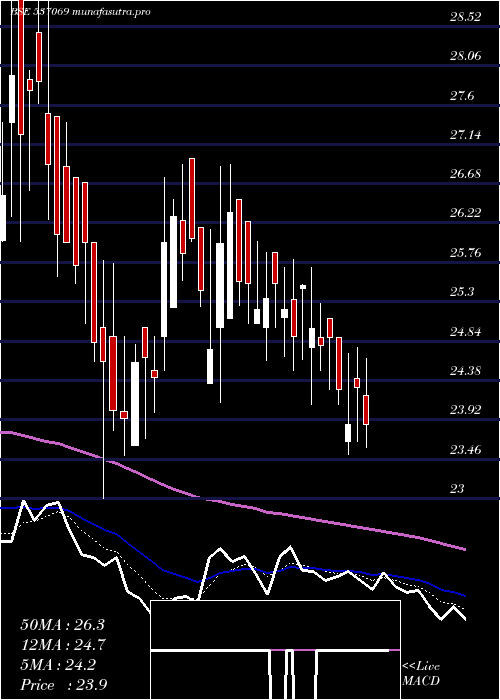The height and width of the screenshot is (700, 500).
Task: Click the 12MA : 24.7 readout
Action: 64,645
